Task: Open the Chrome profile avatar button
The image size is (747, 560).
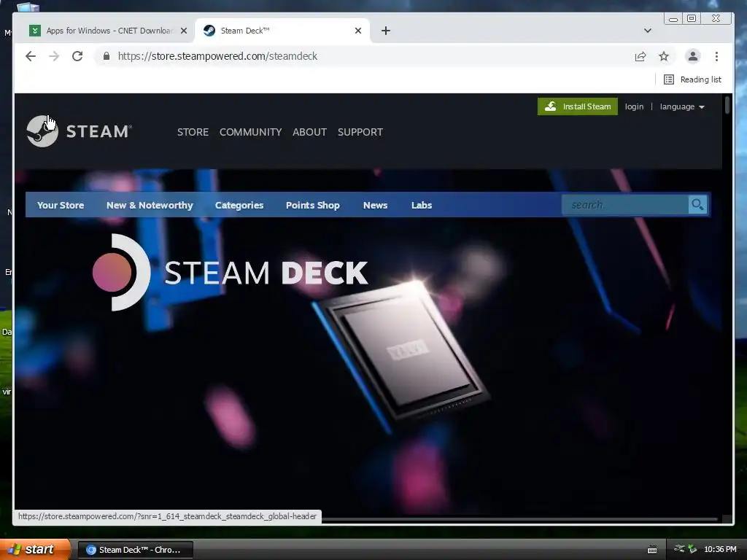Action: coord(693,56)
